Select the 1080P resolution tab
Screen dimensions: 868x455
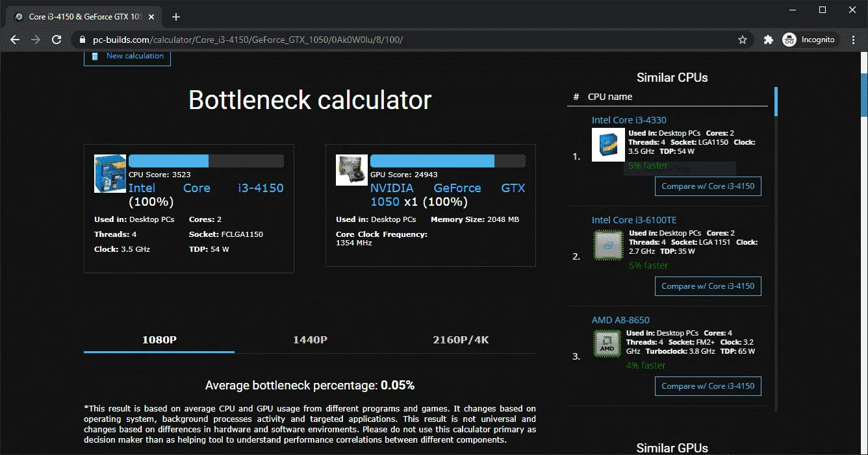159,339
